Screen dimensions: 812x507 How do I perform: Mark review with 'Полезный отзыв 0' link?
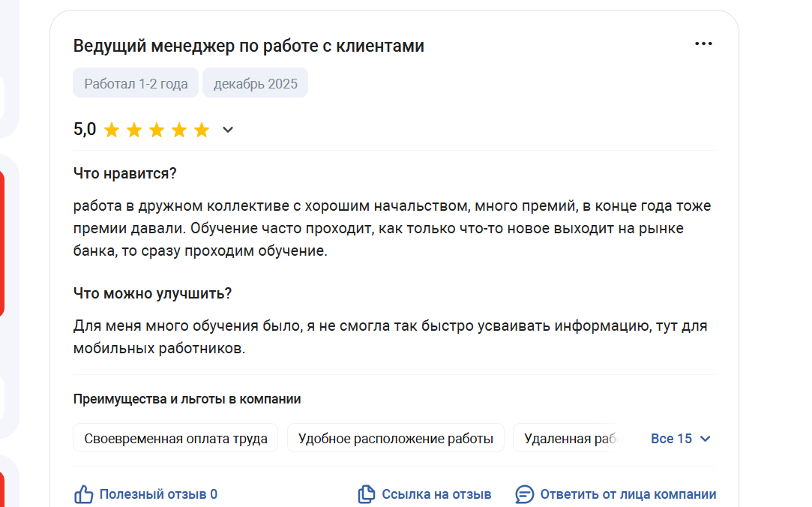tap(158, 494)
